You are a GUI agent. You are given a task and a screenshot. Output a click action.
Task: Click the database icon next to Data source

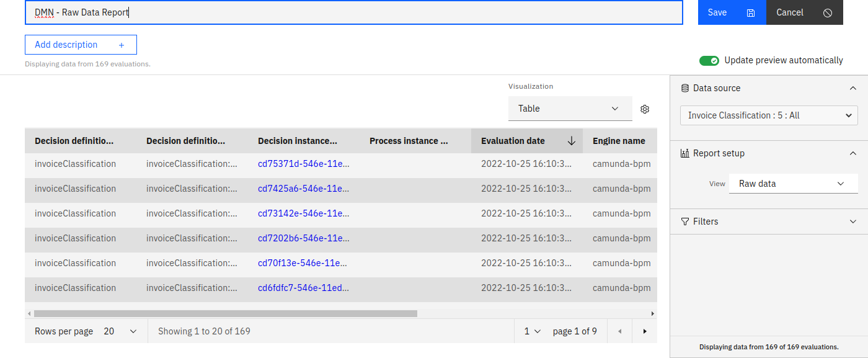click(684, 88)
